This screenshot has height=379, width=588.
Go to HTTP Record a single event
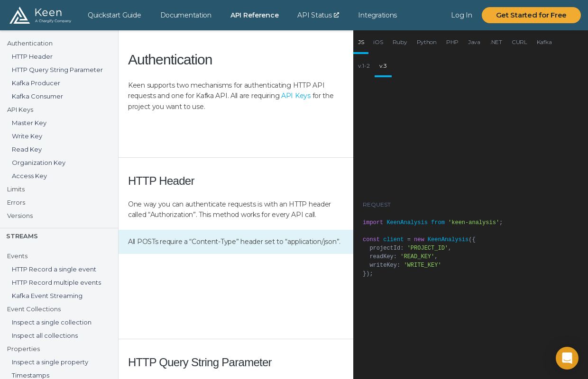coord(54,269)
